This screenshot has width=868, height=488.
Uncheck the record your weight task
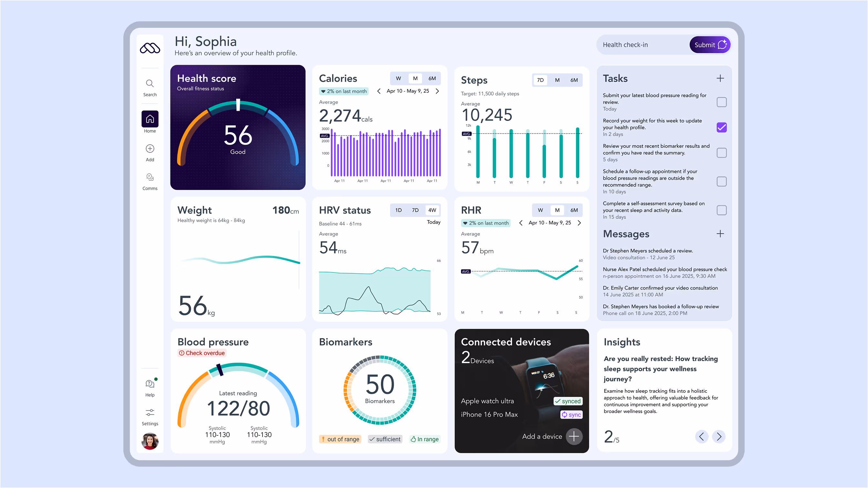click(721, 127)
